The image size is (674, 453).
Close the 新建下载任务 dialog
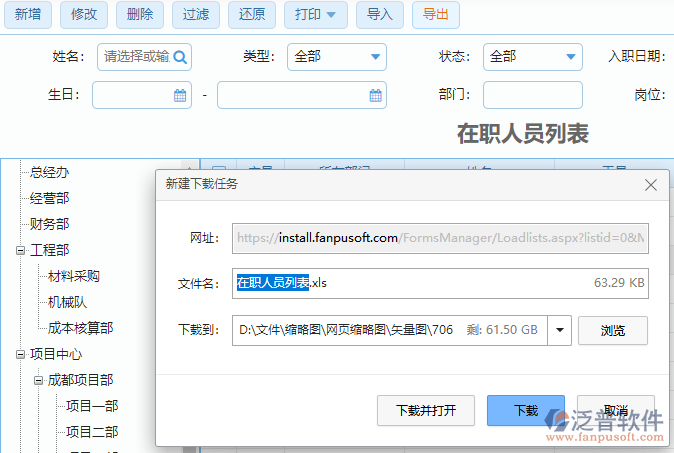click(x=651, y=185)
